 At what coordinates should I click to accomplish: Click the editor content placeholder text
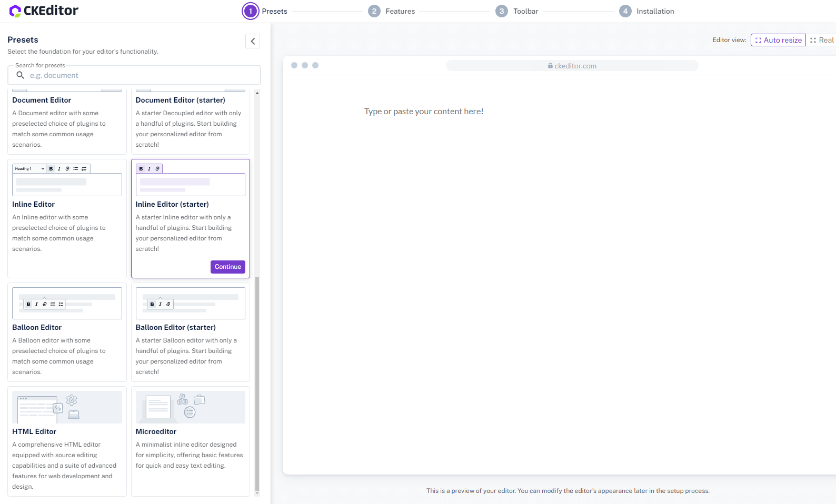pyautogui.click(x=423, y=112)
